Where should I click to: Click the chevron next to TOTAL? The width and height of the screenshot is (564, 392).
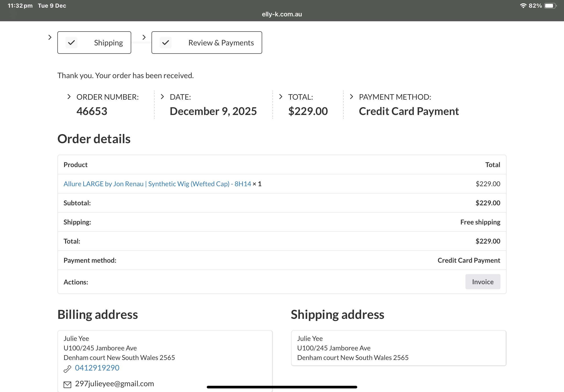281,97
